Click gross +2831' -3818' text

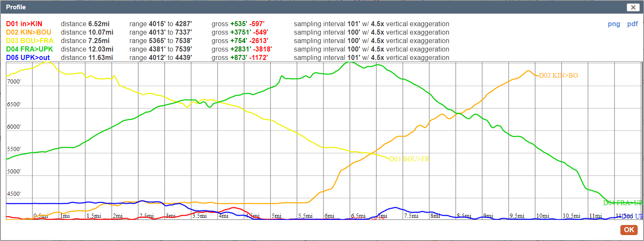pos(242,49)
